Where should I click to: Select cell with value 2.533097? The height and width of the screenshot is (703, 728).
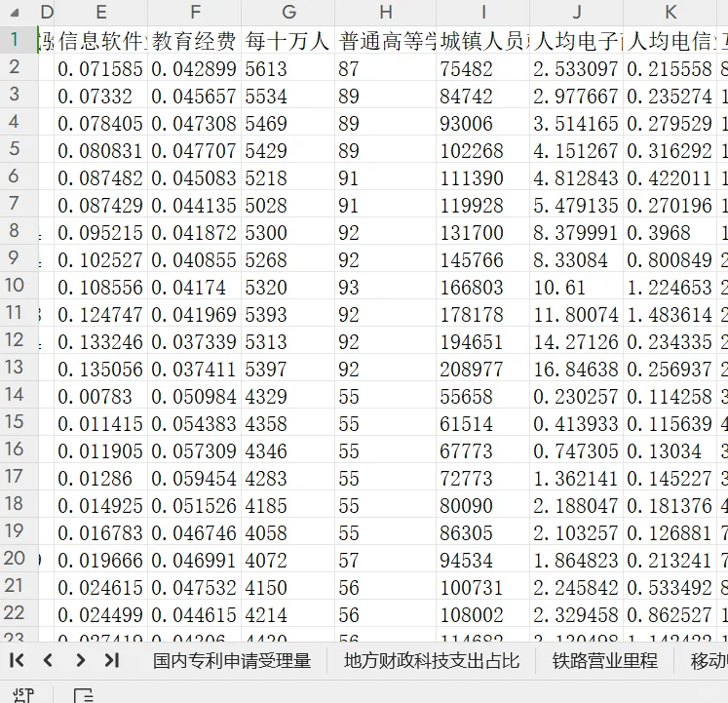pyautogui.click(x=577, y=68)
